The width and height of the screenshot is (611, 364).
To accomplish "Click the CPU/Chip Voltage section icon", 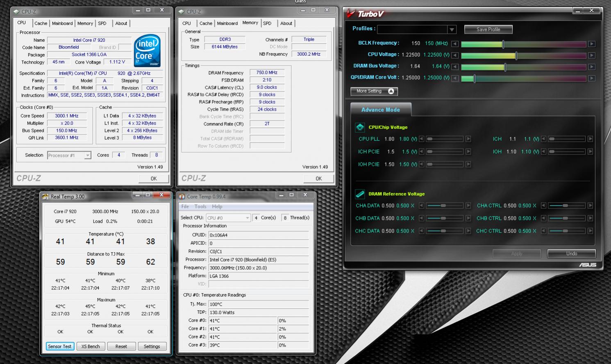I will pos(360,127).
